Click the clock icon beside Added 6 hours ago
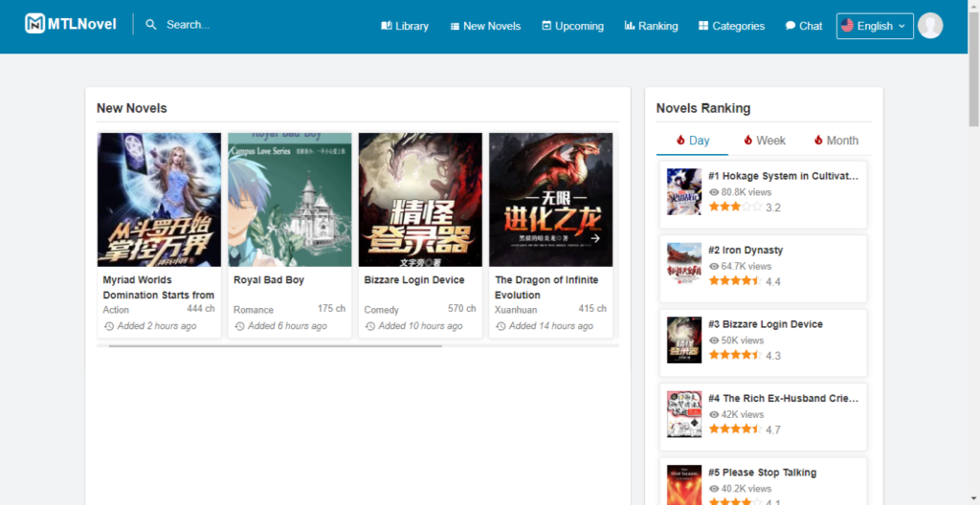The image size is (980, 505). 239,326
